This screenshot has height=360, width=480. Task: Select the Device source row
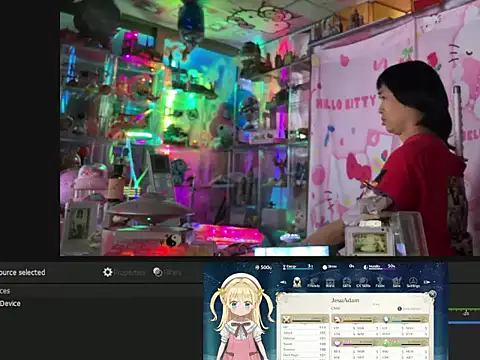(x=100, y=303)
